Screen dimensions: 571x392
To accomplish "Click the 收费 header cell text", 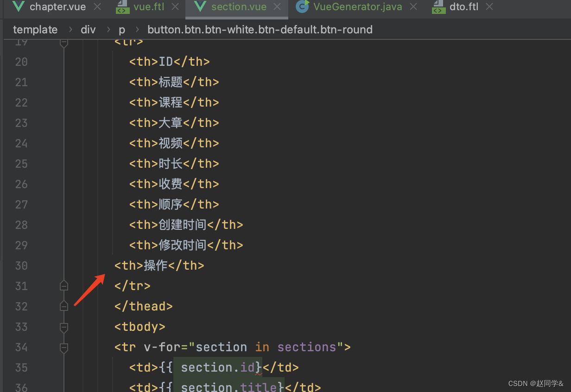I will (171, 184).
